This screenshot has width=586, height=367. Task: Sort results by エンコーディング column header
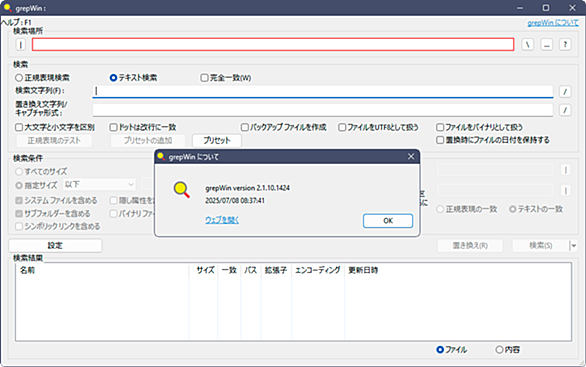pos(318,270)
